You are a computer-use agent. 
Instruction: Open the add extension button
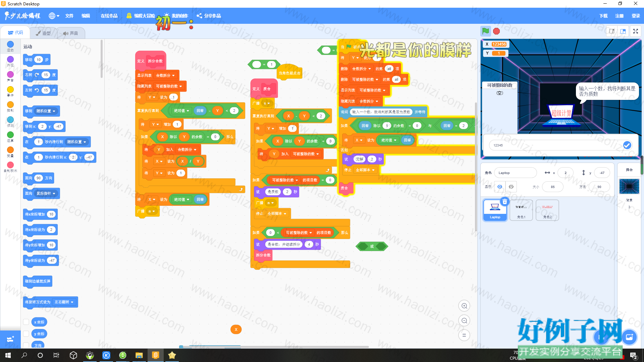(10, 339)
